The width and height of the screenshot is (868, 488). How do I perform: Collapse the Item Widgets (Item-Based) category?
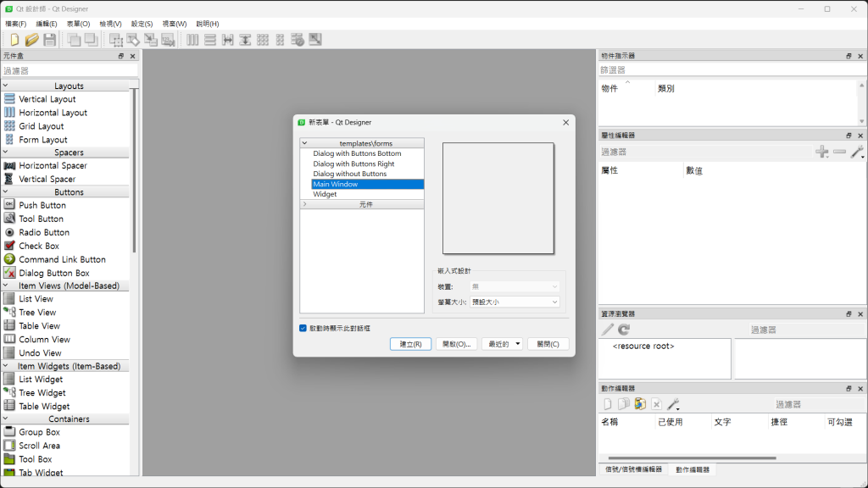(x=6, y=366)
